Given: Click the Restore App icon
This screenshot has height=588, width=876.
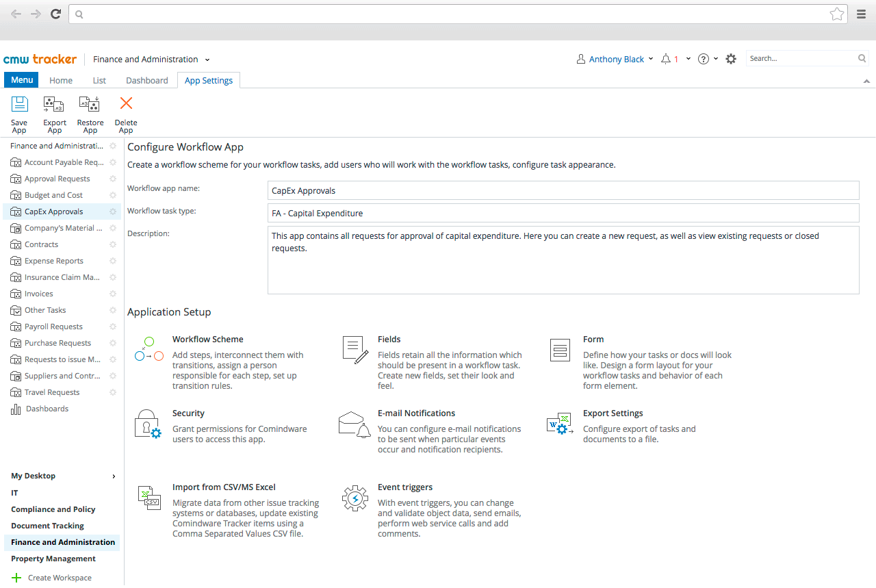Looking at the screenshot, I should click(90, 104).
